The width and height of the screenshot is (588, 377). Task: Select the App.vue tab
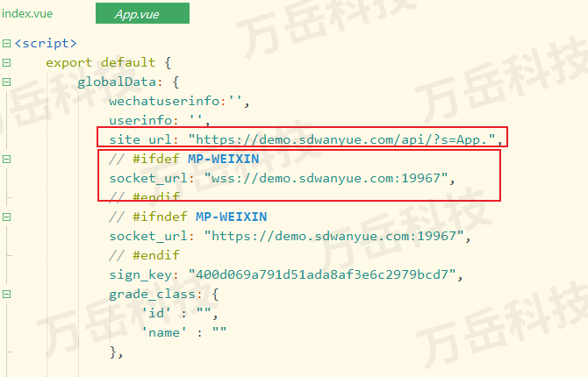tap(142, 13)
